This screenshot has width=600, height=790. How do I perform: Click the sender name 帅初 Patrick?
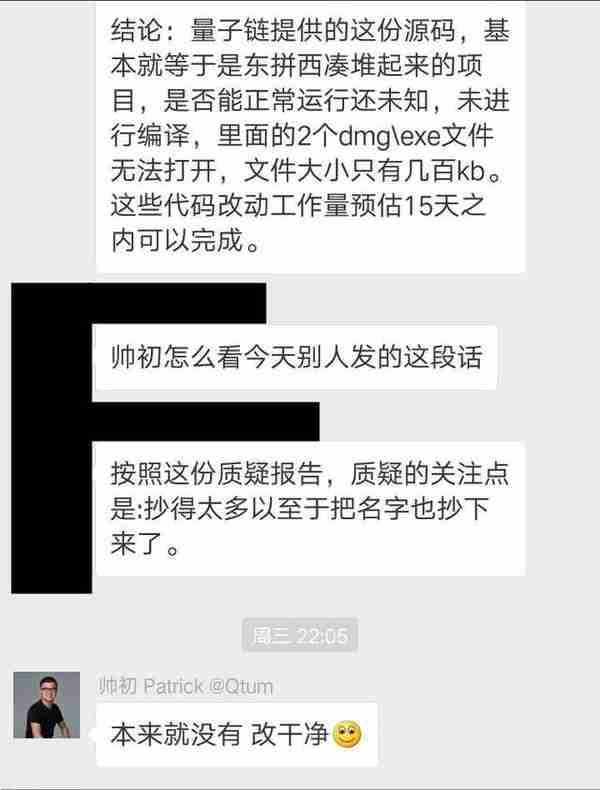point(151,686)
